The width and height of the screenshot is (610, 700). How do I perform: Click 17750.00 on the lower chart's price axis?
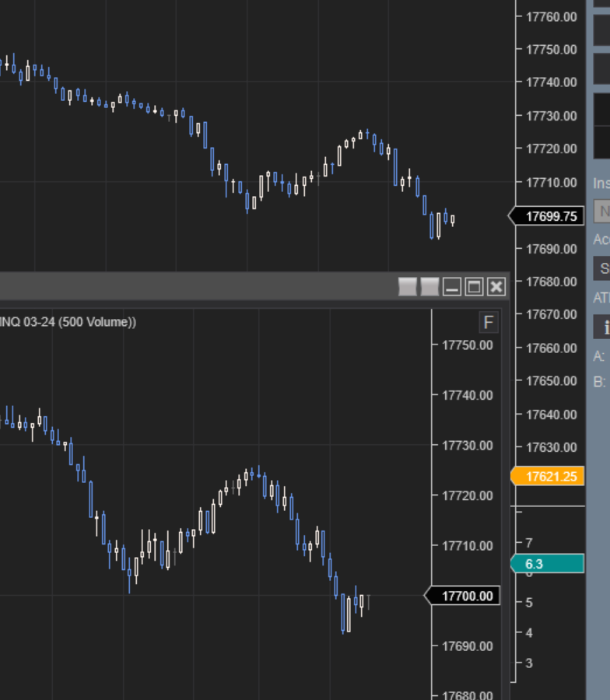(x=467, y=345)
